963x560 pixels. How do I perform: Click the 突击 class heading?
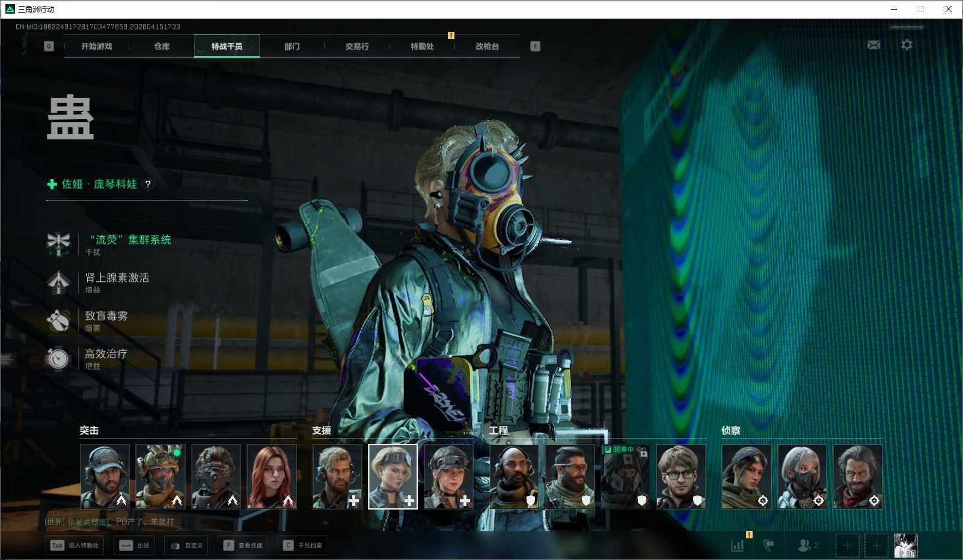[89, 431]
